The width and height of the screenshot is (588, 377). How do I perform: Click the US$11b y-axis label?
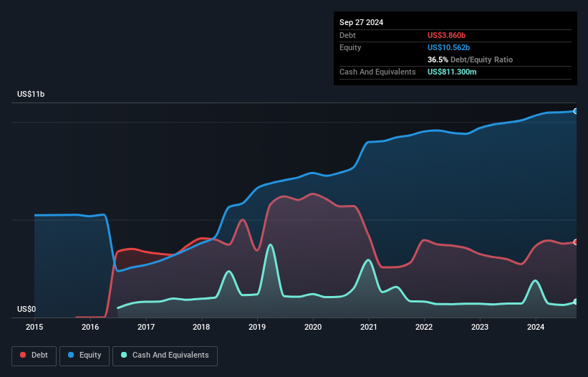[31, 94]
